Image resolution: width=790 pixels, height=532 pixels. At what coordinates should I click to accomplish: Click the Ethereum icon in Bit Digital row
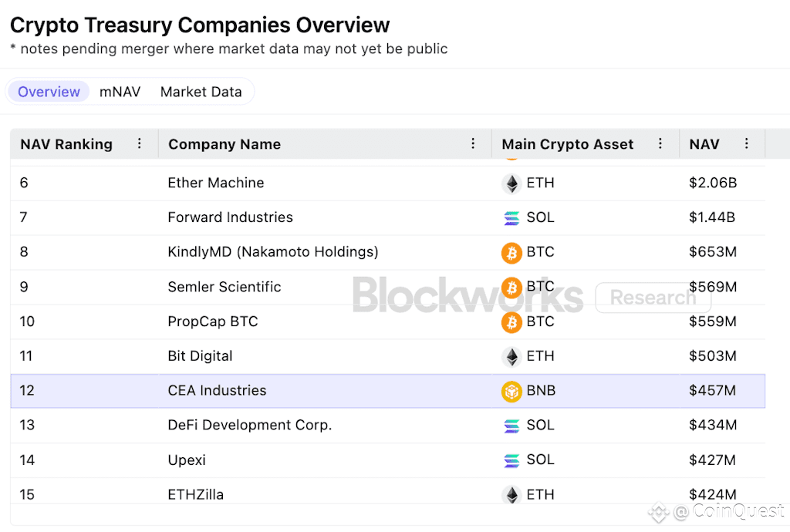pos(511,356)
